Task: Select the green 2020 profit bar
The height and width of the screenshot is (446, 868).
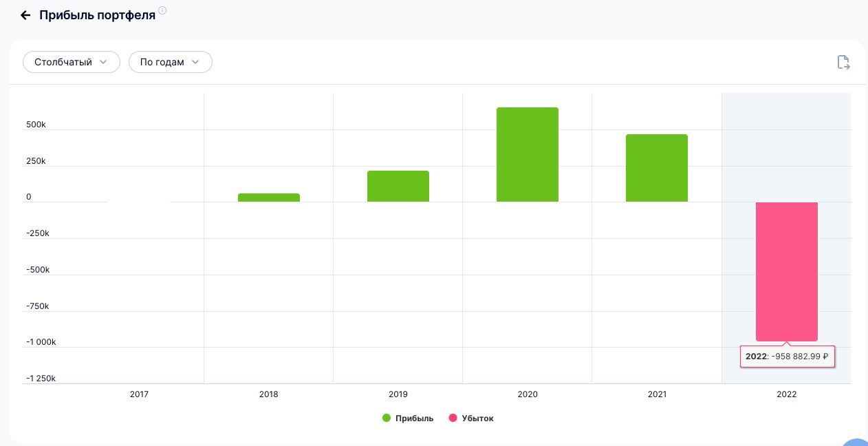Action: pos(528,154)
